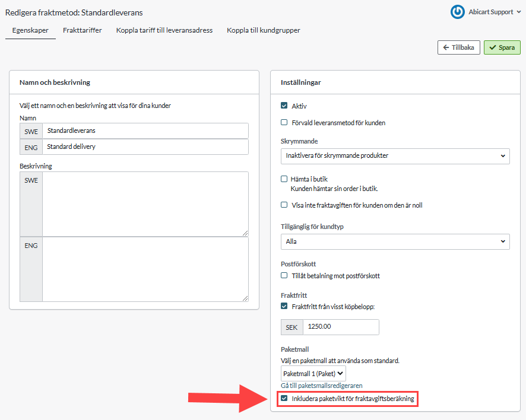526x420 pixels.
Task: Check the Hämta i butik option
Action: (284, 179)
